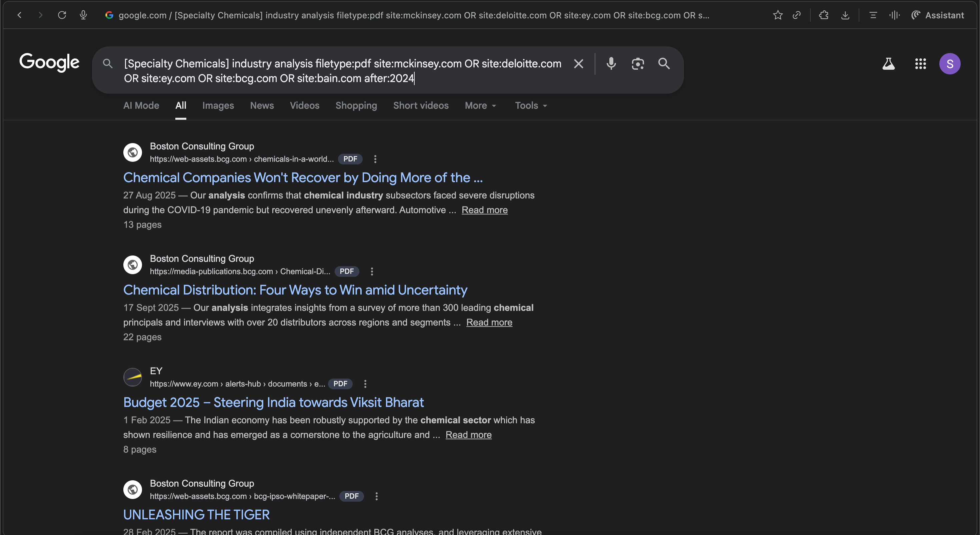Open the Google apps grid
The height and width of the screenshot is (535, 980).
(x=920, y=64)
